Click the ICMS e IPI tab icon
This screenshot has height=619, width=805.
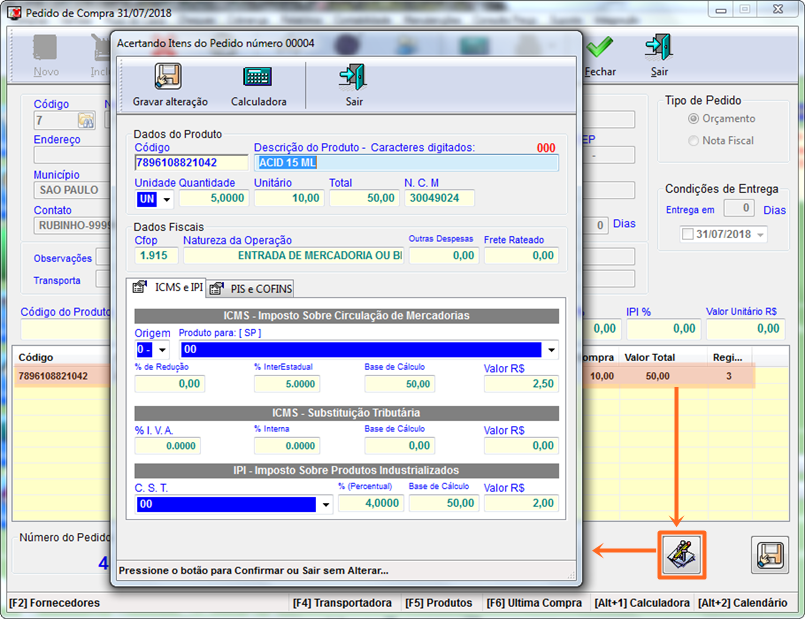coord(140,287)
